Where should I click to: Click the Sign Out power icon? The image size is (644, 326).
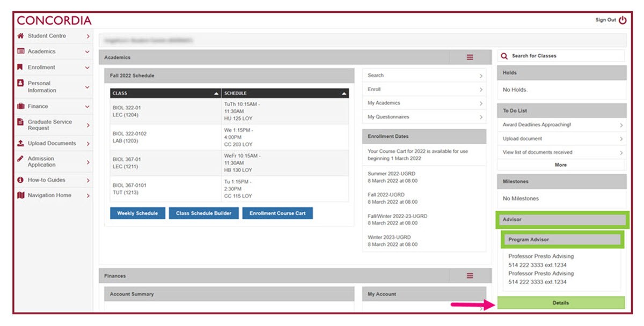click(x=623, y=19)
